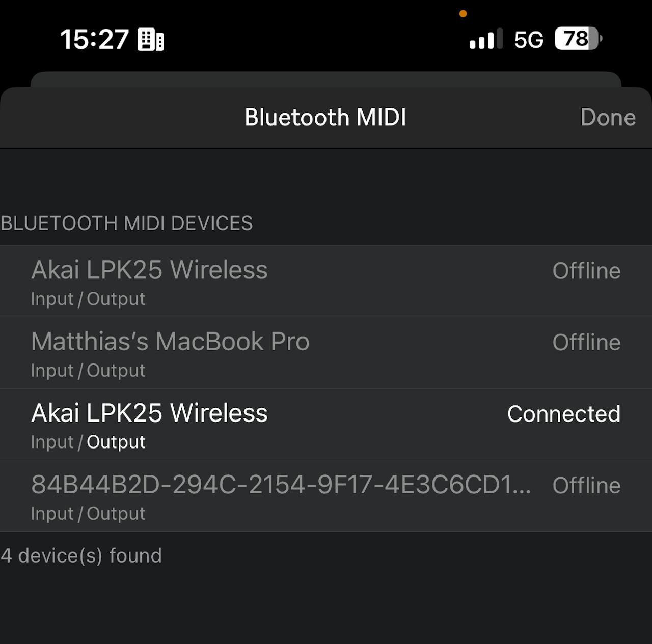
Task: Tap Input / Output under the 84B44B2D device
Action: [x=88, y=514]
